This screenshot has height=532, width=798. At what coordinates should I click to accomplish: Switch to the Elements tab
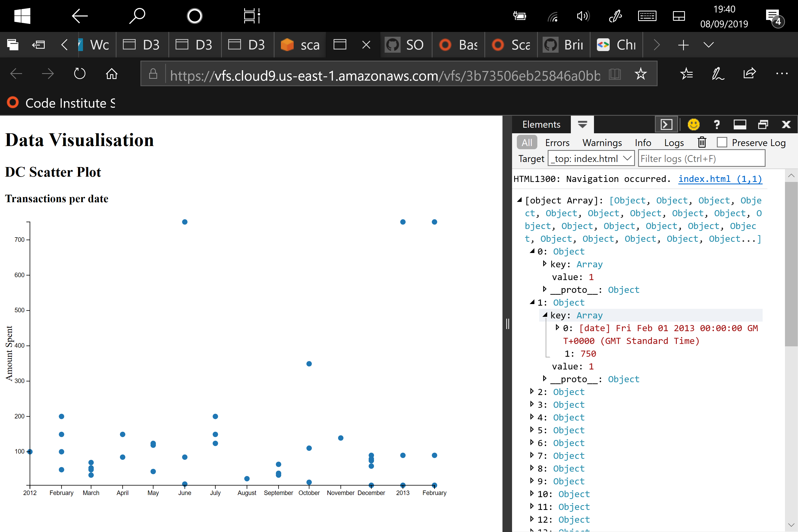click(x=541, y=124)
